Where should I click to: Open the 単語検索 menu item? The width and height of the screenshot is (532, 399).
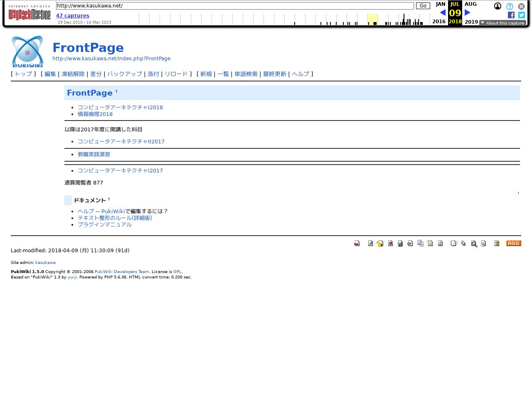tap(246, 74)
